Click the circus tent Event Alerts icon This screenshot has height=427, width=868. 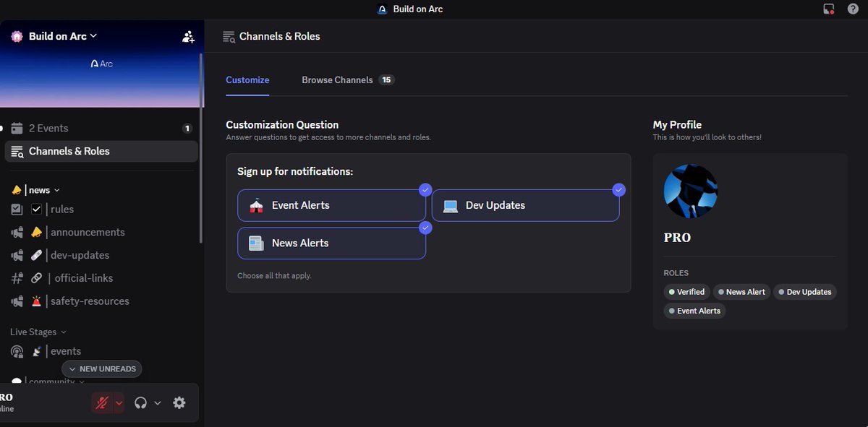click(x=256, y=205)
